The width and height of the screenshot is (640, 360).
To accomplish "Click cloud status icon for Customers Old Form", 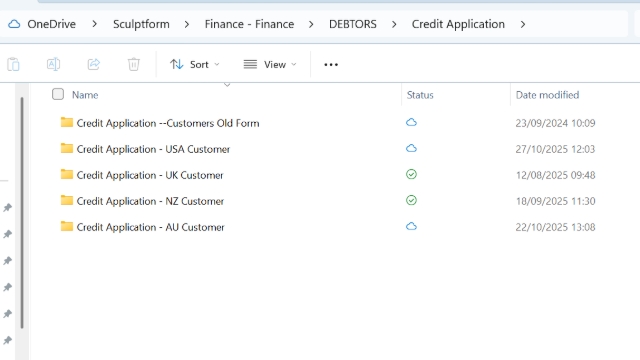I will [411, 122].
